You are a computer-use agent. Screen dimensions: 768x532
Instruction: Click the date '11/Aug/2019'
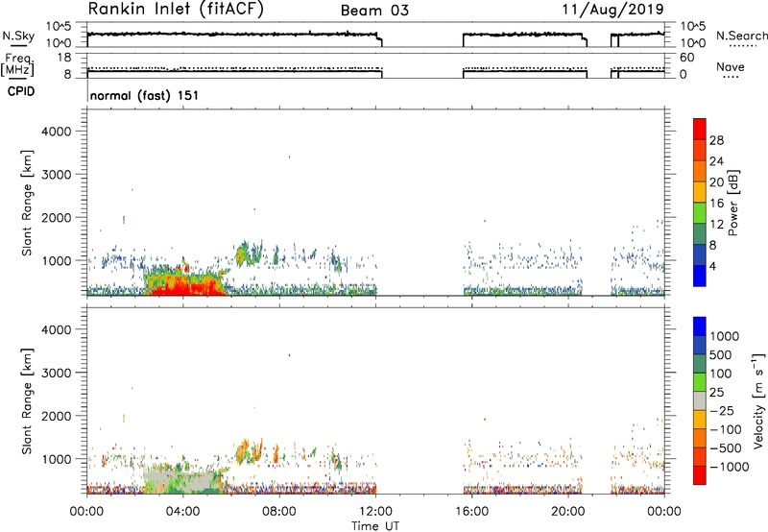(612, 10)
